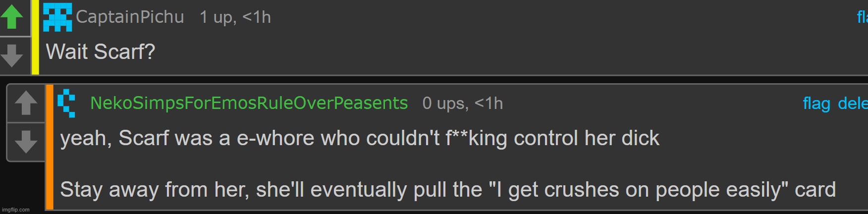This screenshot has width=868, height=214.
Task: Click the "Stay away from her" reply line
Action: (x=447, y=190)
